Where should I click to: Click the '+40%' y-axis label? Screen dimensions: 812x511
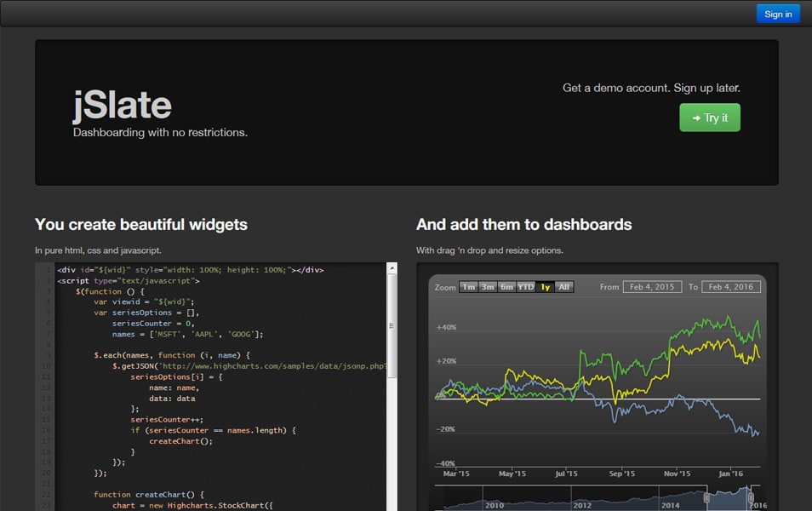[446, 327]
